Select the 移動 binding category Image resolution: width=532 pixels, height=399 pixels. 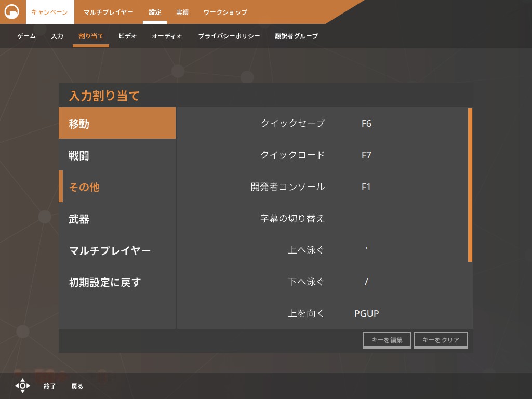[x=117, y=123]
